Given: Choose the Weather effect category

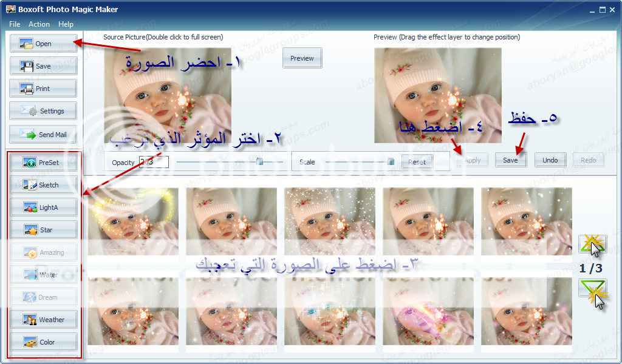Looking at the screenshot, I should [x=43, y=320].
